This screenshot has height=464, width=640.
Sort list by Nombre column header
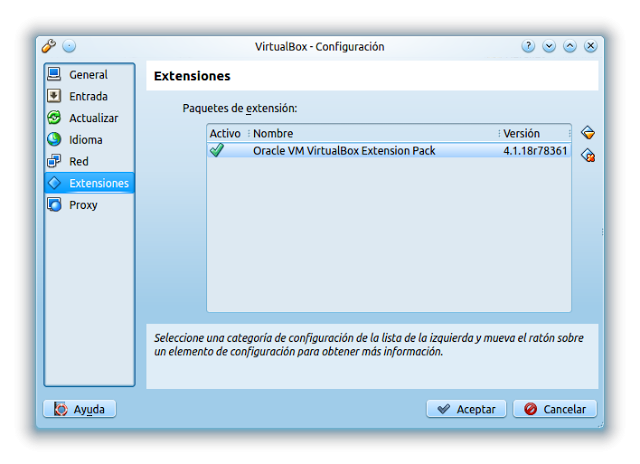pos(372,133)
